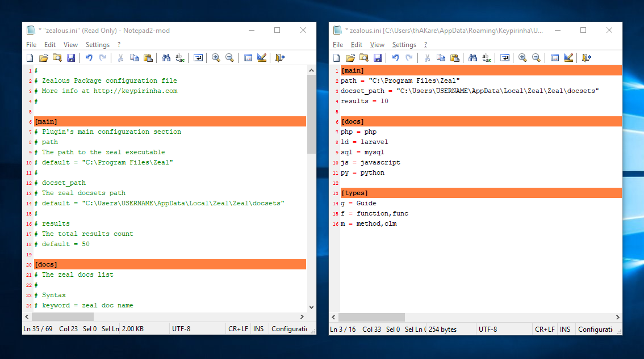Image resolution: width=644 pixels, height=359 pixels.
Task: Click "[types]" section line in right window
Action: [481, 193]
